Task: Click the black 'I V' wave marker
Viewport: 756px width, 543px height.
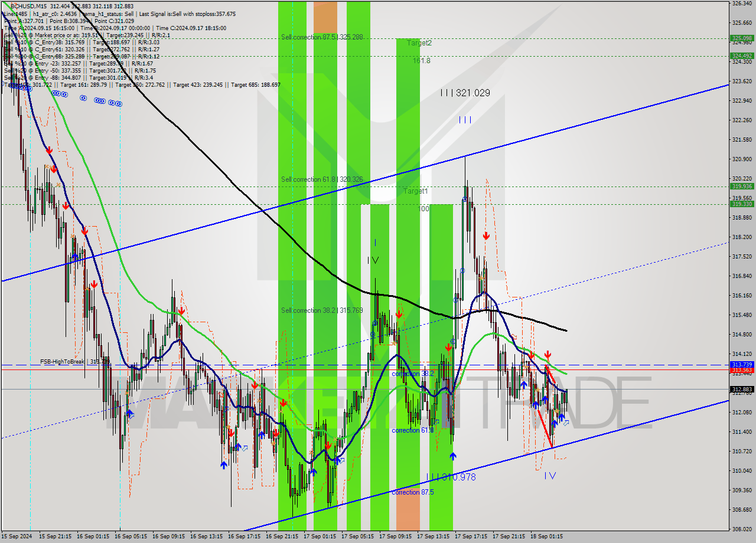Action: [373, 260]
